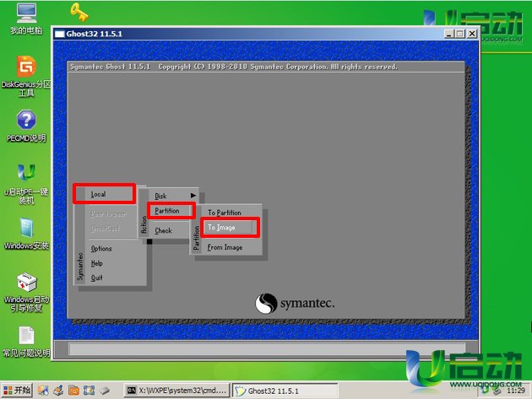The width and height of the screenshot is (532, 399).
Task: Click the taskbar clock showing 11:29
Action: click(516, 391)
